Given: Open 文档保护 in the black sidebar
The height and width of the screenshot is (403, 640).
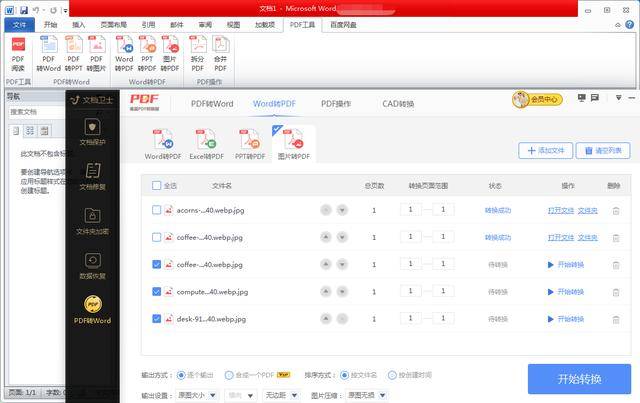Looking at the screenshot, I should point(93,132).
